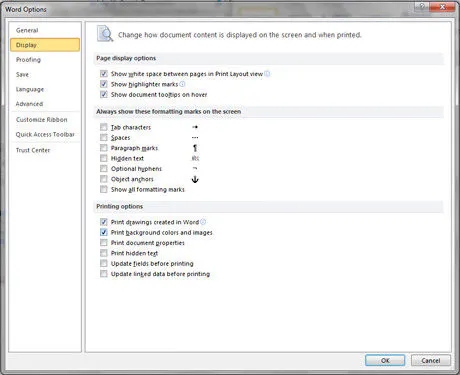
Task: Enable Show all formatting marks
Action: [104, 190]
